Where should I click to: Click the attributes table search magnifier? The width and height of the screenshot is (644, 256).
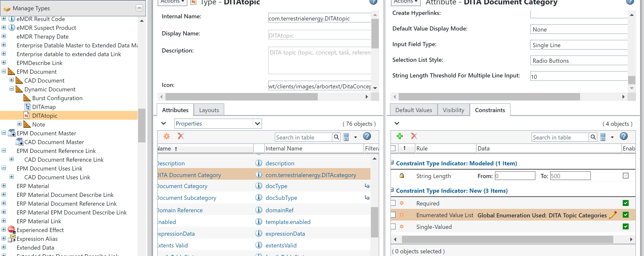pos(336,137)
